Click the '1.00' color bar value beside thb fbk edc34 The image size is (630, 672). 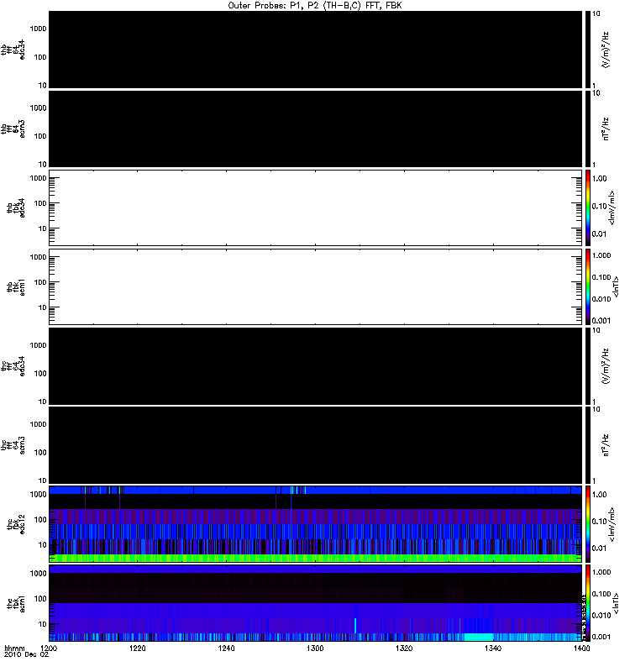coord(599,179)
